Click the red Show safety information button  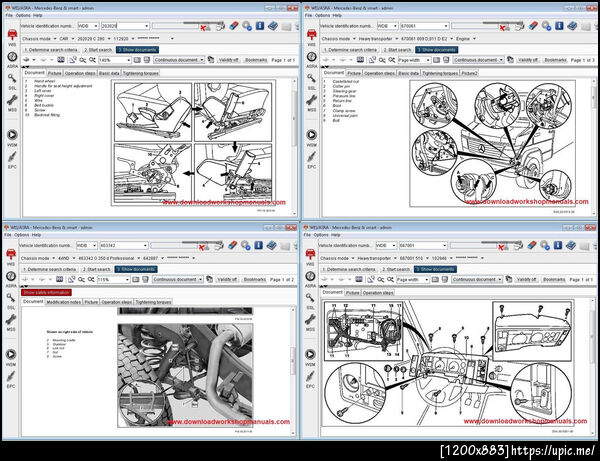[46, 292]
